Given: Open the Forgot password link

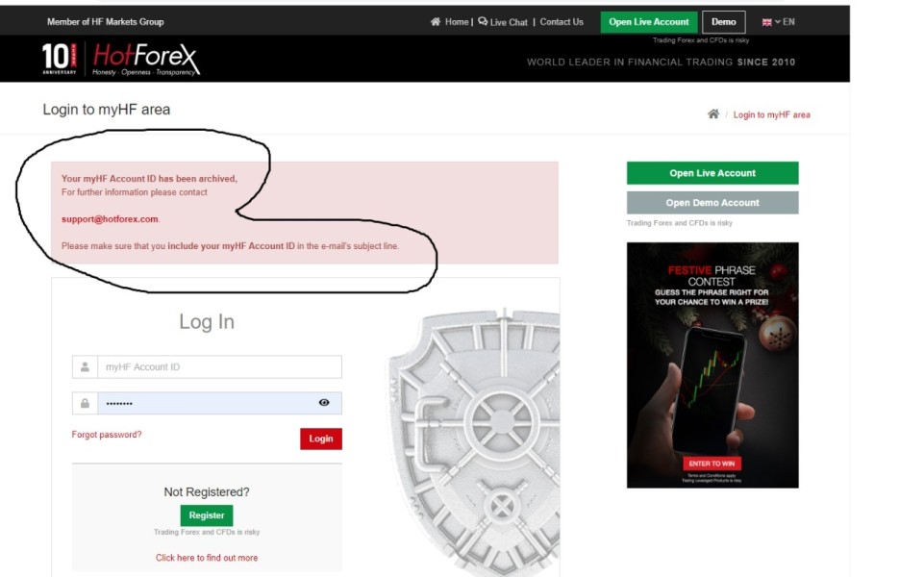Looking at the screenshot, I should (x=107, y=435).
